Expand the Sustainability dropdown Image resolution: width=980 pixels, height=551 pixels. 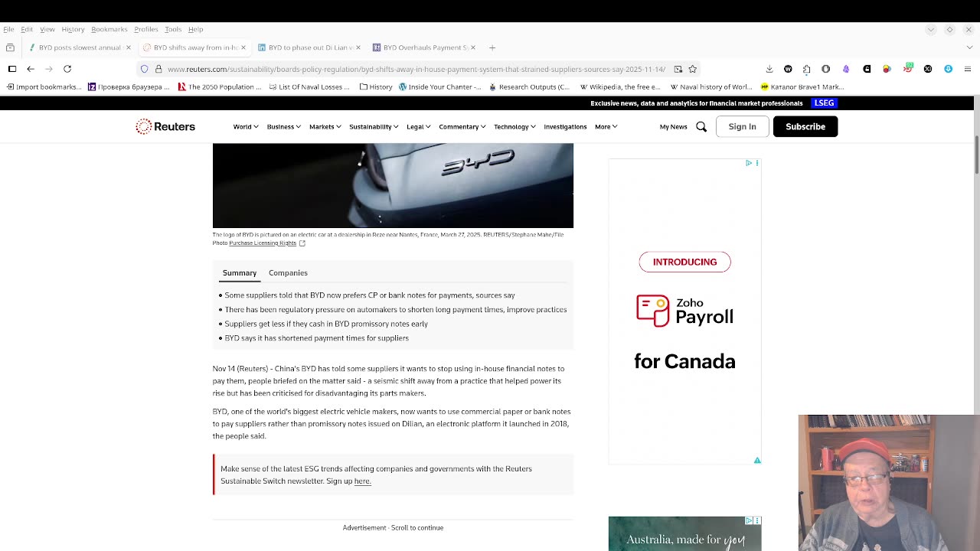coord(374,126)
